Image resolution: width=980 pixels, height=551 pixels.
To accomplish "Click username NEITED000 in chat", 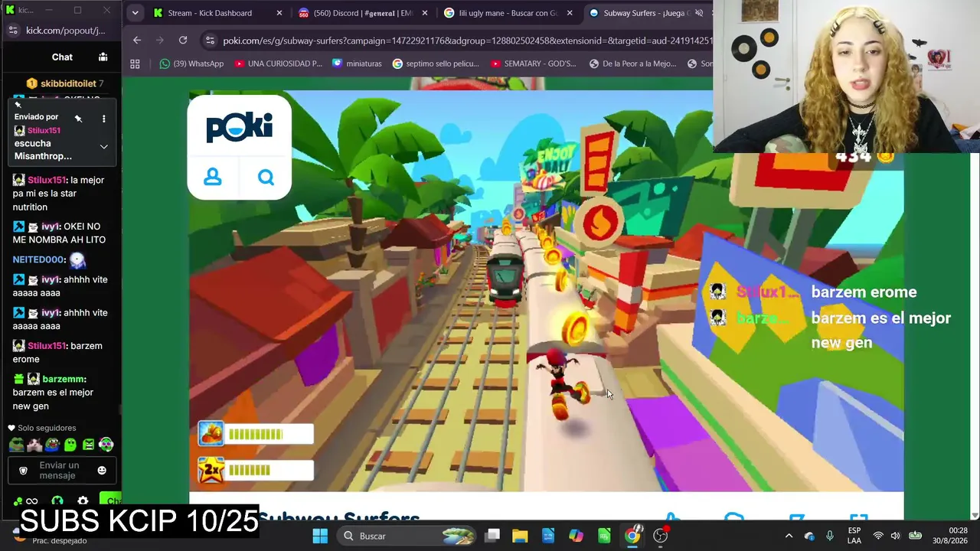I will 39,259.
